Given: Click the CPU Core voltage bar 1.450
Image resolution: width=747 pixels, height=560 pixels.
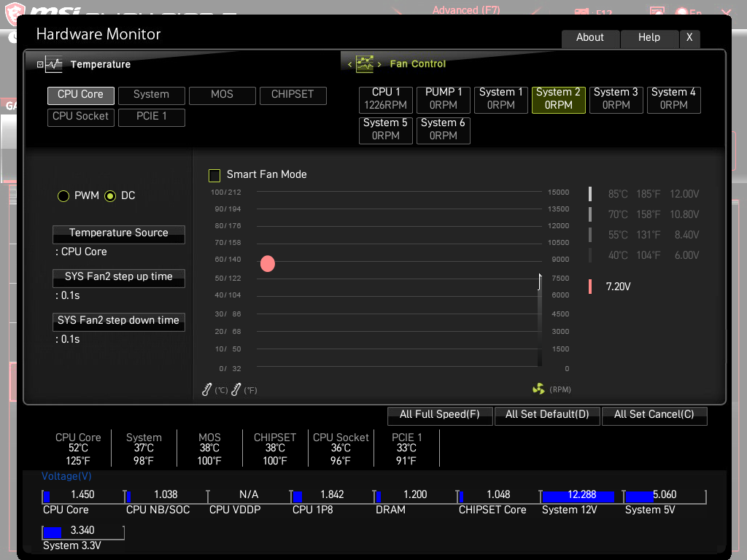Looking at the screenshot, I should 83,497.
